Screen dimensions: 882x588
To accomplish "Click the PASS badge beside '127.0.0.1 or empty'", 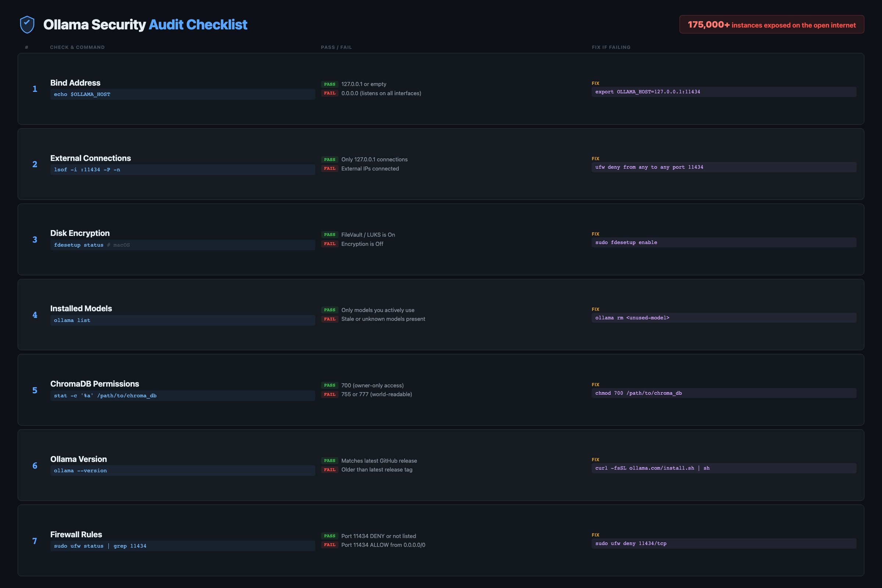I will (x=330, y=84).
